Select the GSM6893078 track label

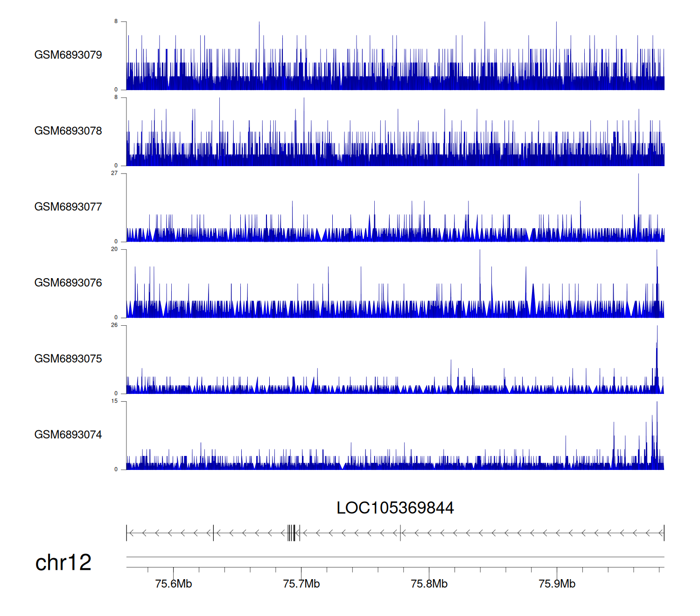[68, 131]
